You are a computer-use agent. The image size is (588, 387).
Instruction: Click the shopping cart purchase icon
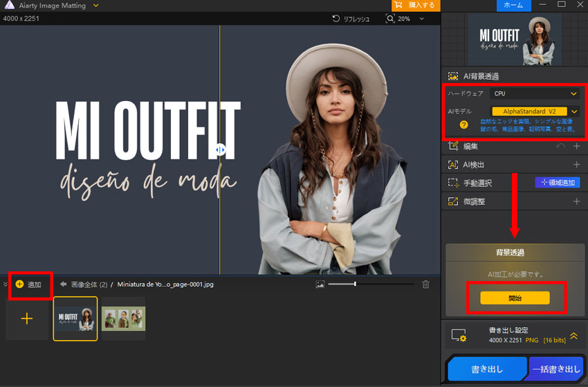[x=398, y=5]
